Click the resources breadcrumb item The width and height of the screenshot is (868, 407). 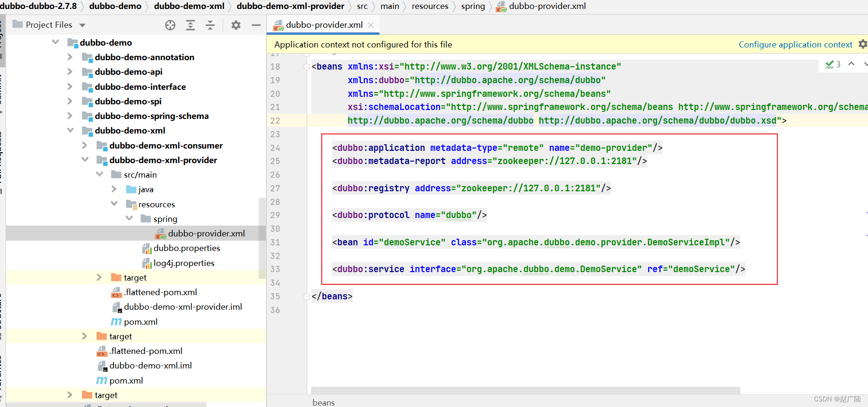point(430,6)
